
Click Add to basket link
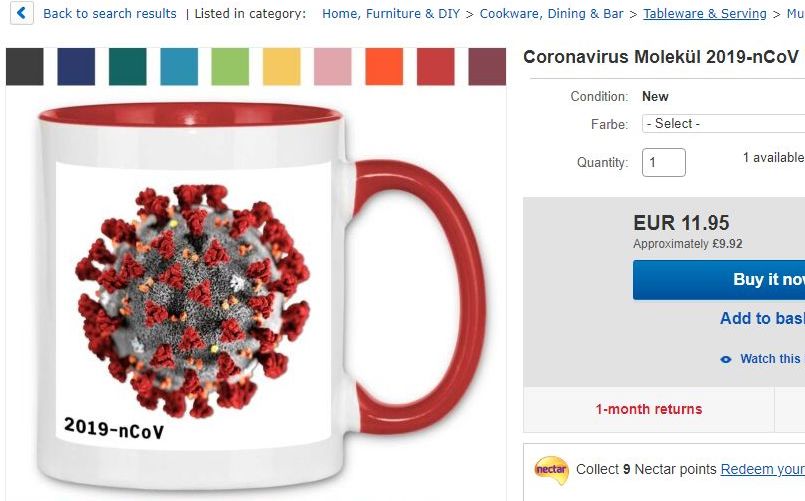tap(762, 318)
